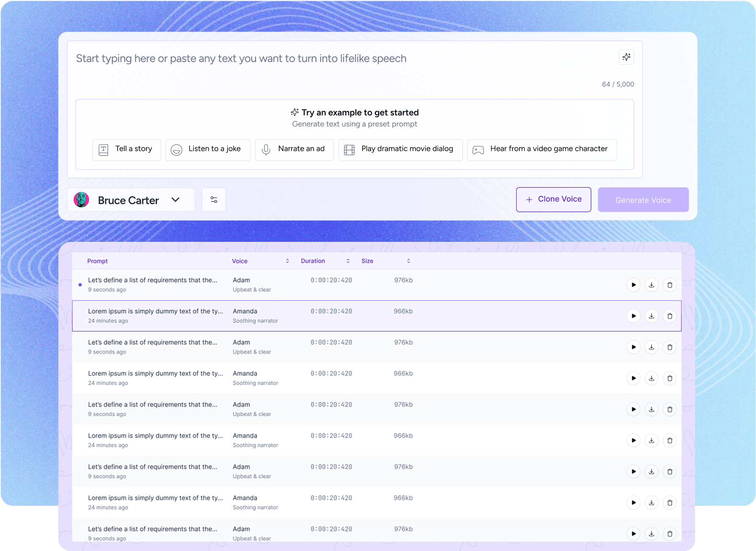The image size is (756, 551).
Task: Delete the first Adam recording
Action: point(670,285)
